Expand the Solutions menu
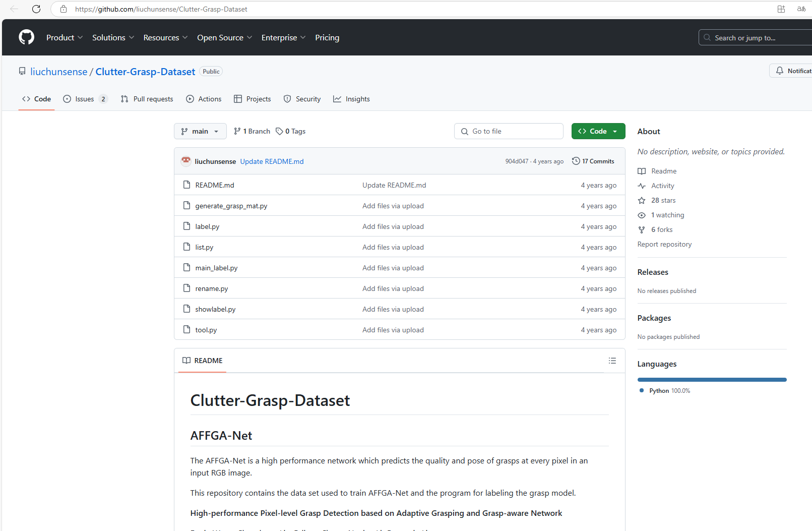 tap(113, 37)
